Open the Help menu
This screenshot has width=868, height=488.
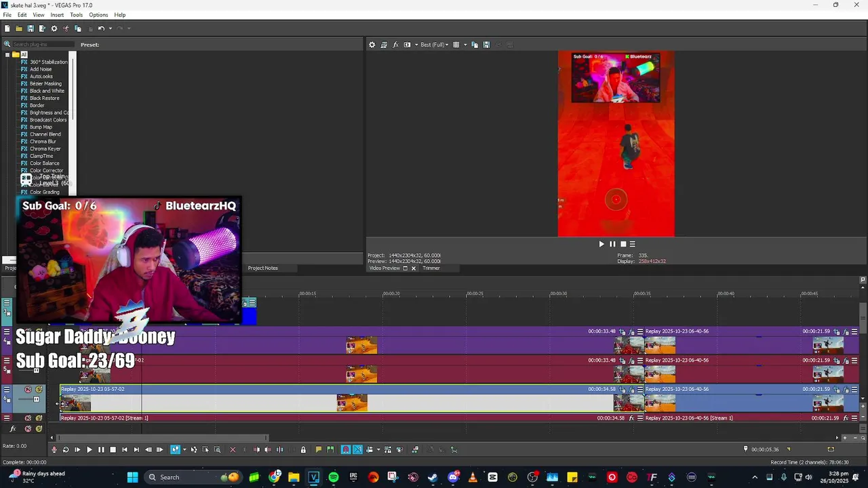pyautogui.click(x=120, y=15)
